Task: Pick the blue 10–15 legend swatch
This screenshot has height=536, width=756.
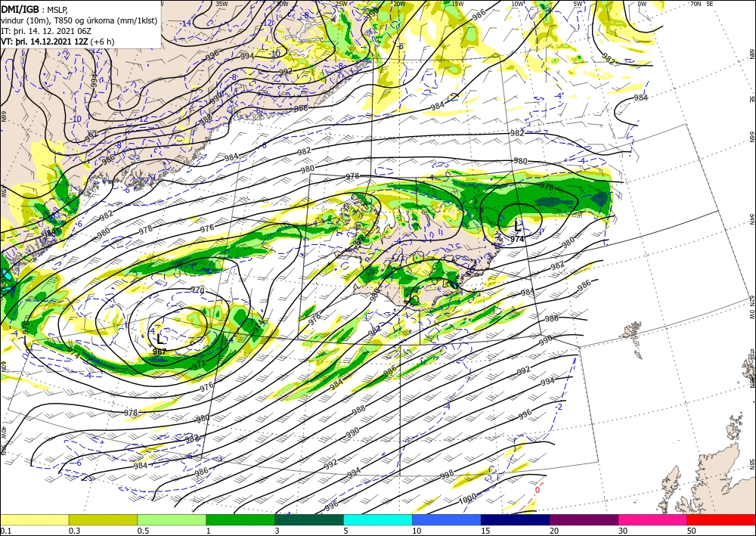Action: coord(447,519)
